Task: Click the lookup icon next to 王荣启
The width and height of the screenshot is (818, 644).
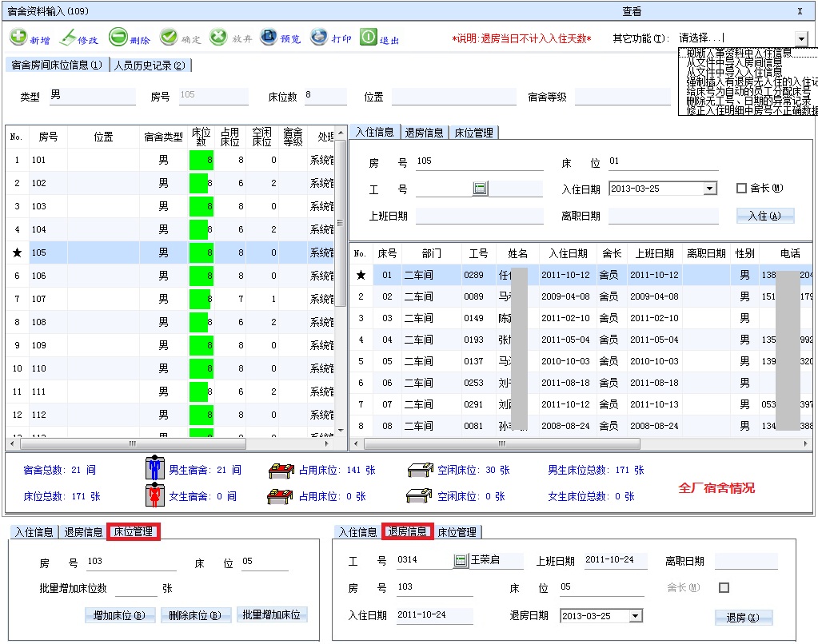Action: click(461, 560)
